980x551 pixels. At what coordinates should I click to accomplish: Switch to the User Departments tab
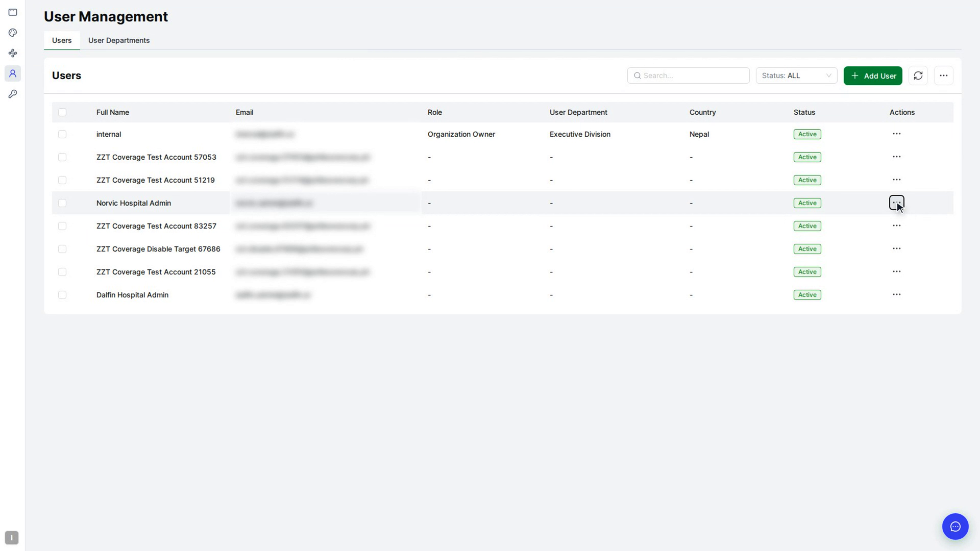119,40
